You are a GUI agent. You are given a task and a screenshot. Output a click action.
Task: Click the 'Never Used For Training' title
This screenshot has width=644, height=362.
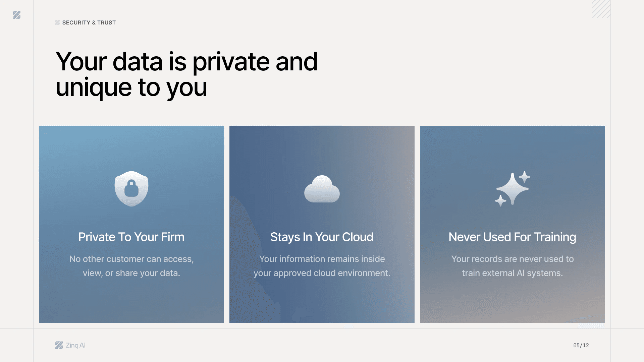pyautogui.click(x=513, y=237)
